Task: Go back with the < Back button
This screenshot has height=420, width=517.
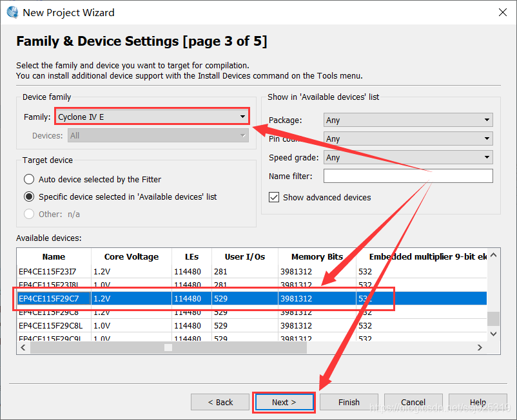Action: [220, 402]
